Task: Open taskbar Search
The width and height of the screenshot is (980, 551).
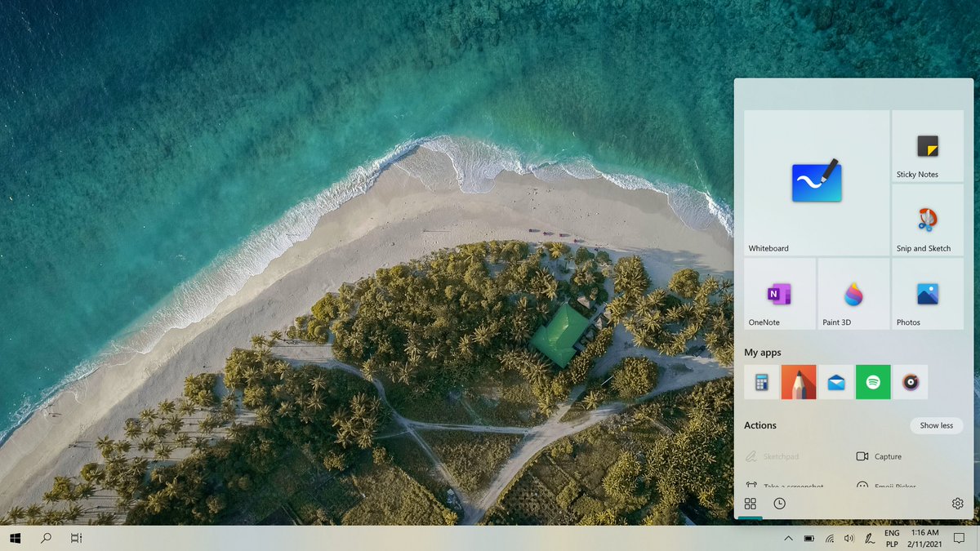Action: tap(46, 538)
